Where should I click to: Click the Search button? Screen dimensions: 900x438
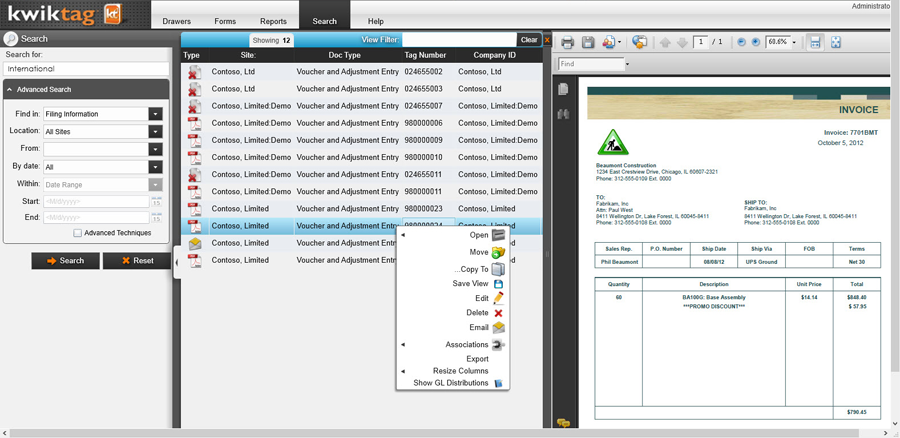click(65, 261)
